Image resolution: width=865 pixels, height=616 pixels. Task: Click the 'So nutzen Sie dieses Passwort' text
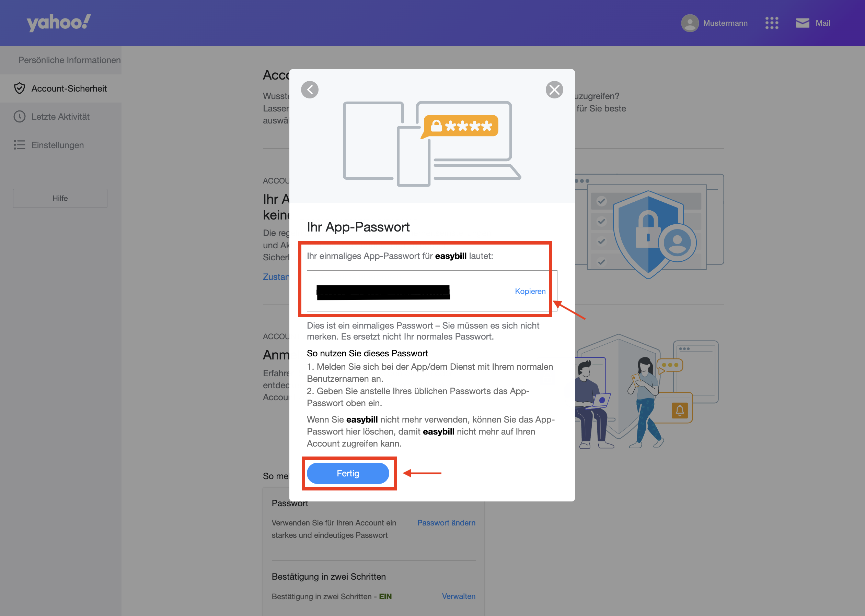pyautogui.click(x=367, y=353)
